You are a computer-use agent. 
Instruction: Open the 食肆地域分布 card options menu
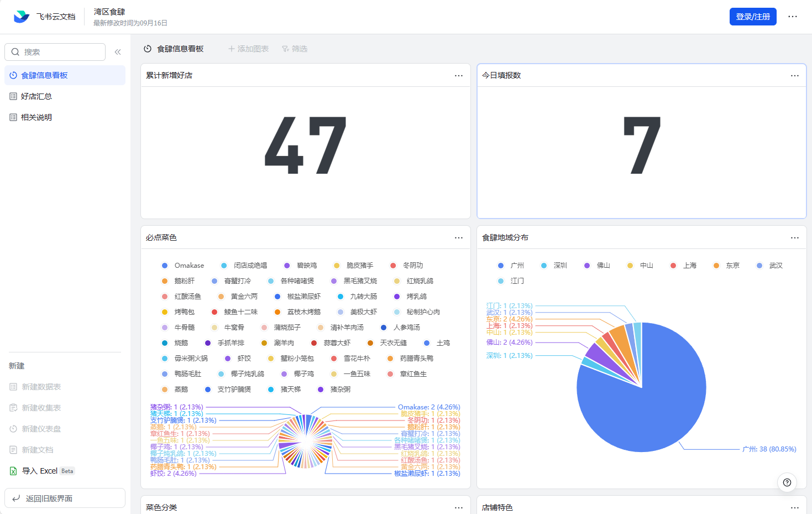tap(795, 237)
